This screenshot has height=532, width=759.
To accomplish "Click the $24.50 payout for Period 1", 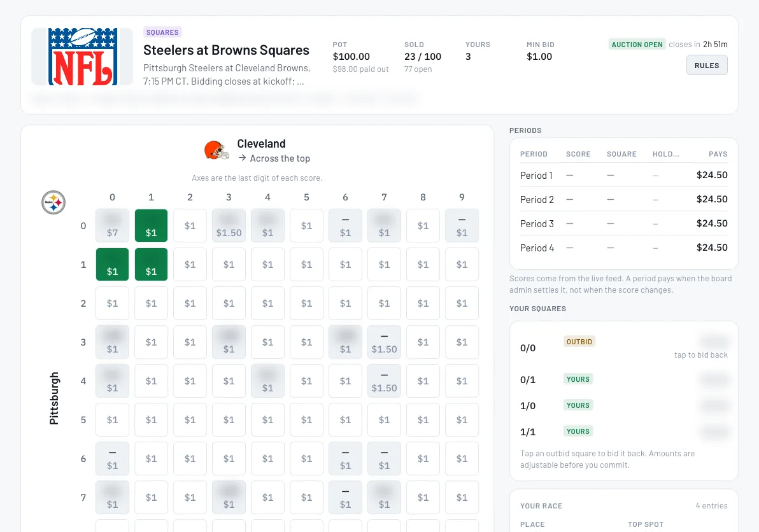I will [712, 175].
